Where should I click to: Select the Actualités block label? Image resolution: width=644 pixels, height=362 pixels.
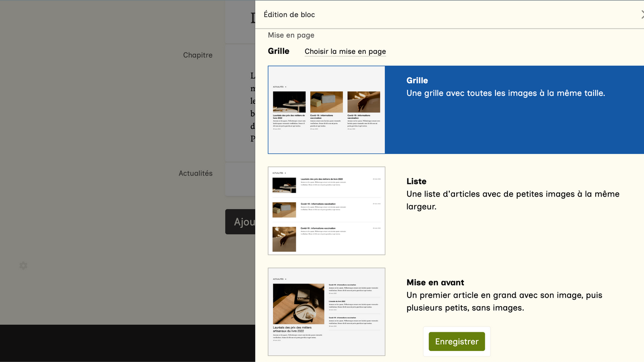[x=196, y=173]
